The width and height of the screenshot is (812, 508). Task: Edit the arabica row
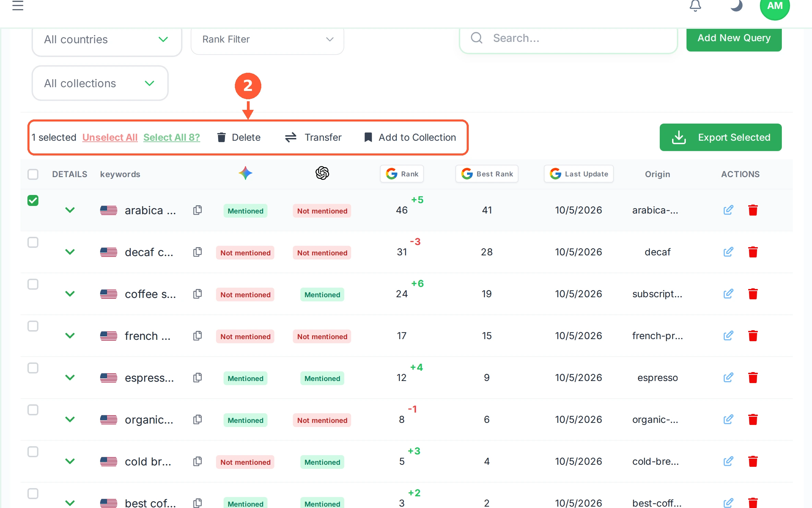point(728,210)
